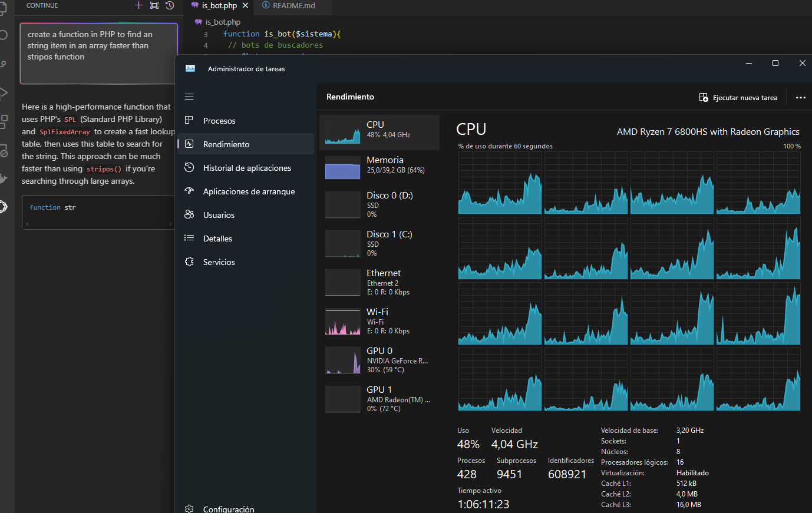
Task: Open Configuración in Task Manager
Action: [246, 509]
